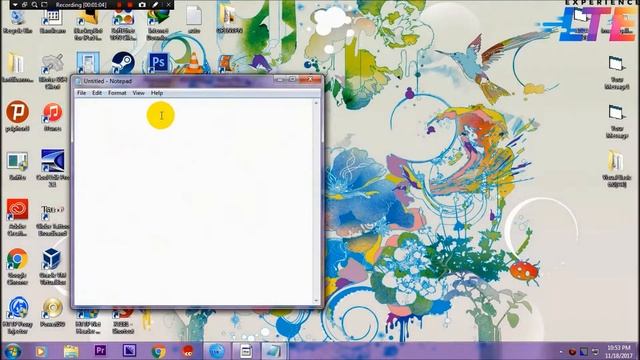
Task: Select the Photoshop desktop shortcut
Action: [x=158, y=62]
